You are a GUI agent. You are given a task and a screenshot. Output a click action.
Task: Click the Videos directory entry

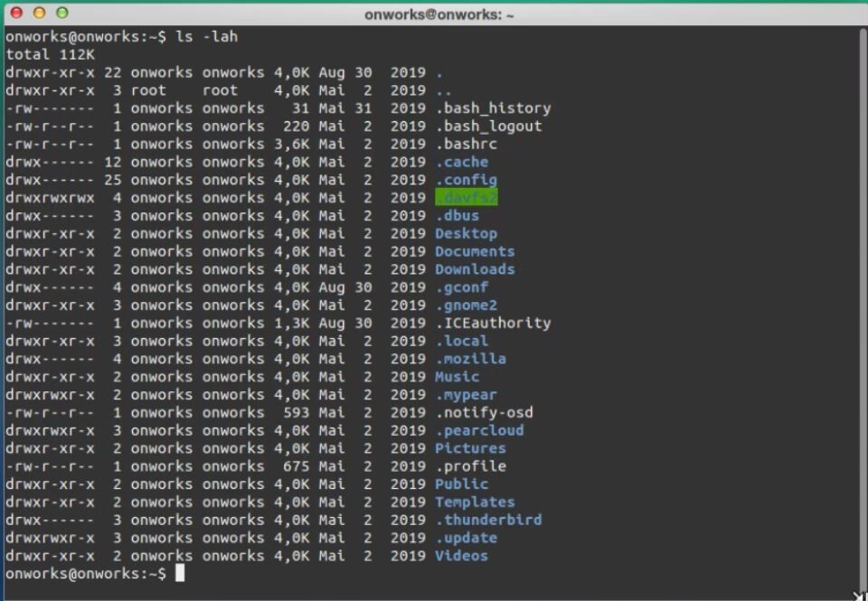coord(462,556)
